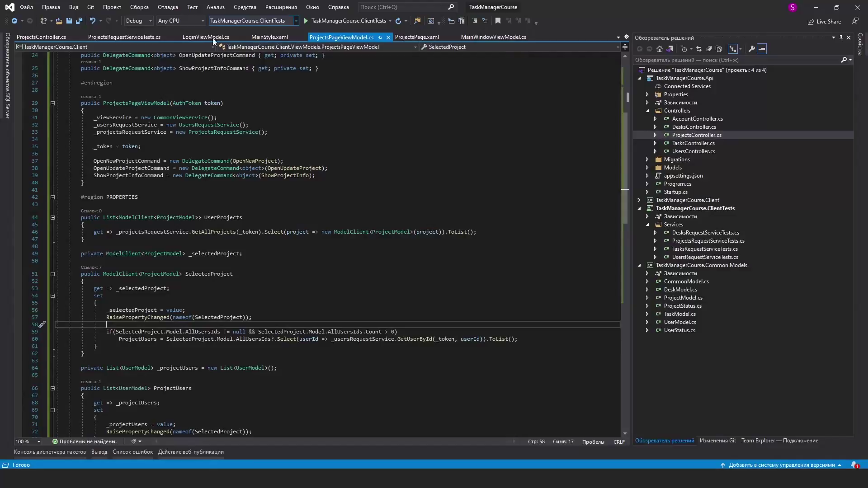Open Team Explorer — Подключение tab
Viewport: 868px width, 488px height.
pos(779,441)
